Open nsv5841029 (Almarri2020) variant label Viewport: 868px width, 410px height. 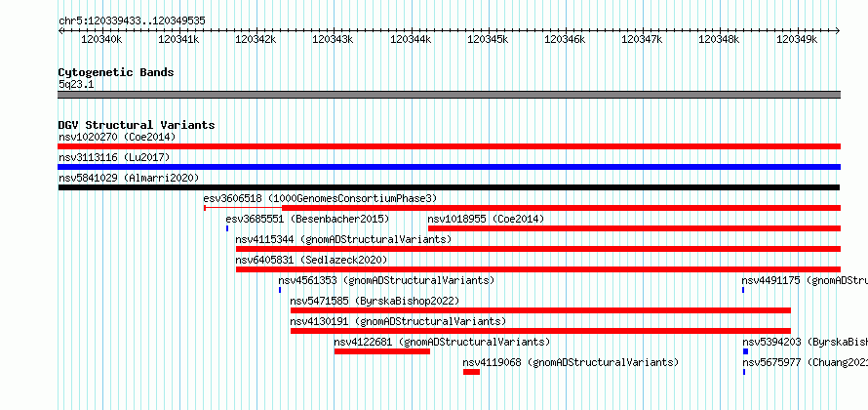(x=129, y=178)
